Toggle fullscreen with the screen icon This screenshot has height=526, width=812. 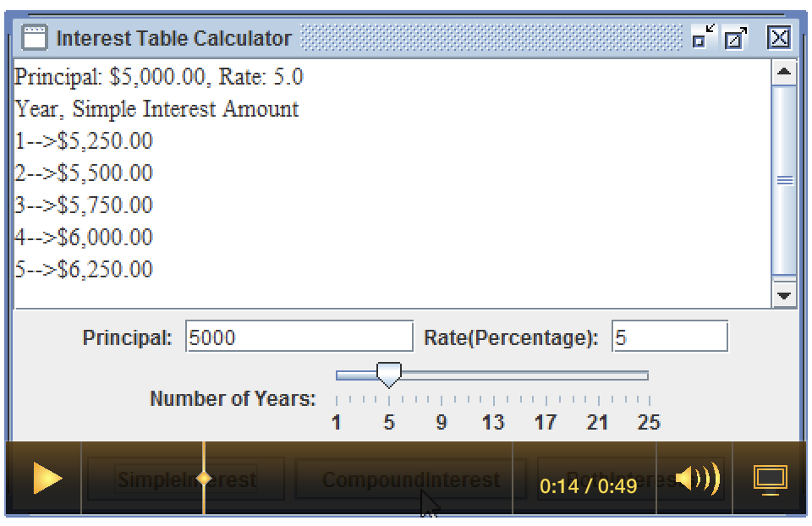pos(770,479)
